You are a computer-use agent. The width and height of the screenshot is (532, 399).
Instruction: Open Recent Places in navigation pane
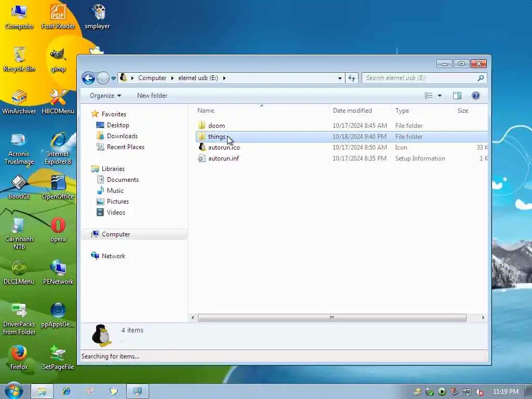coord(126,147)
